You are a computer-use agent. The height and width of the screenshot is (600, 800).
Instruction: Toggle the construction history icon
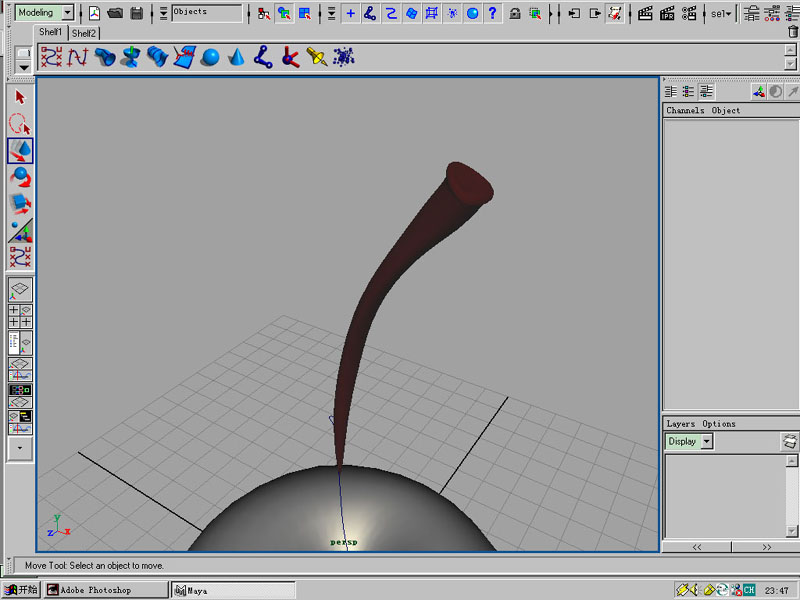pos(615,13)
